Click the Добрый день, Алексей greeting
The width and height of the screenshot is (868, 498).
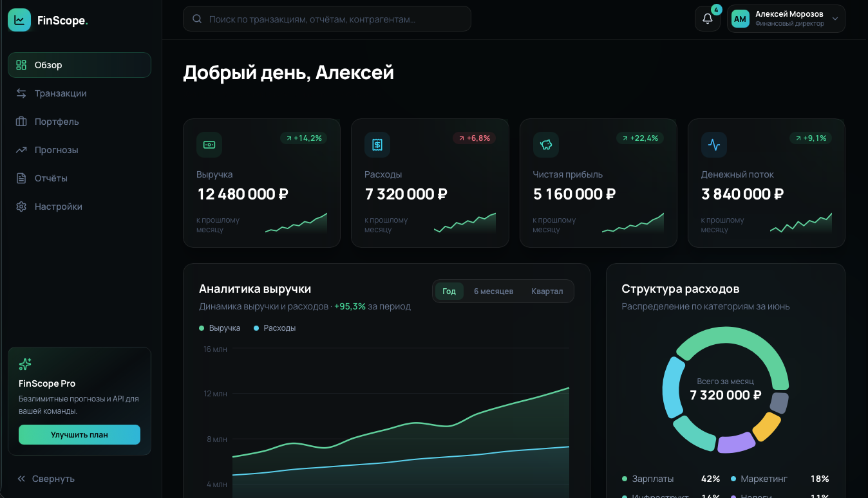click(288, 73)
